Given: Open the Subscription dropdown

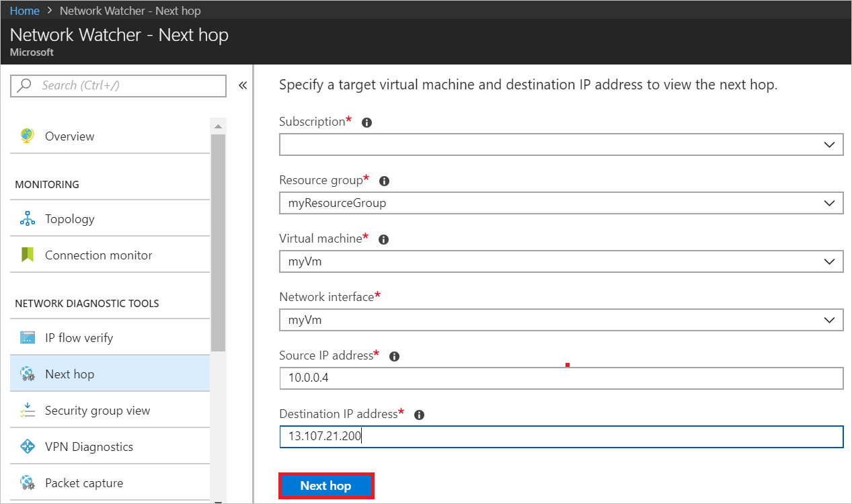Looking at the screenshot, I should pyautogui.click(x=560, y=144).
